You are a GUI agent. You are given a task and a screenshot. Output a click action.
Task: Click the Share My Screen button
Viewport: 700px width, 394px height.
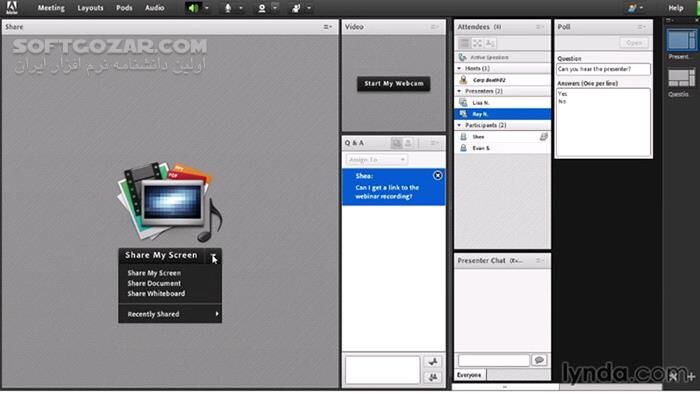[x=161, y=255]
